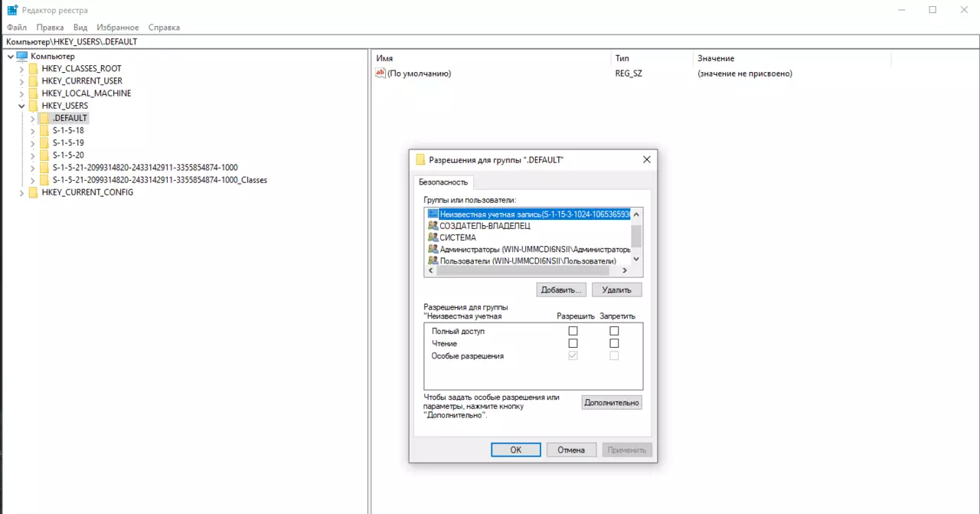The image size is (980, 514).
Task: Check Разрешить for Полный доступ
Action: (x=573, y=331)
